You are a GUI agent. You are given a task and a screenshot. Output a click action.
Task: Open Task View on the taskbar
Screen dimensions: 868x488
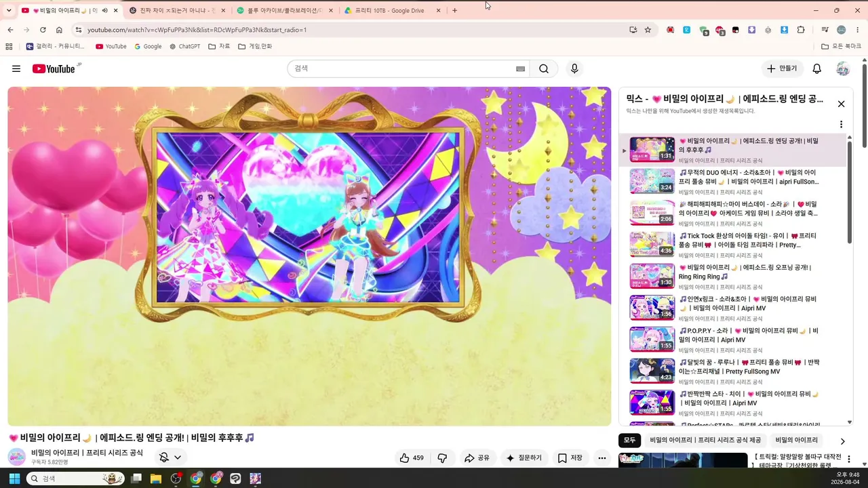point(136,479)
